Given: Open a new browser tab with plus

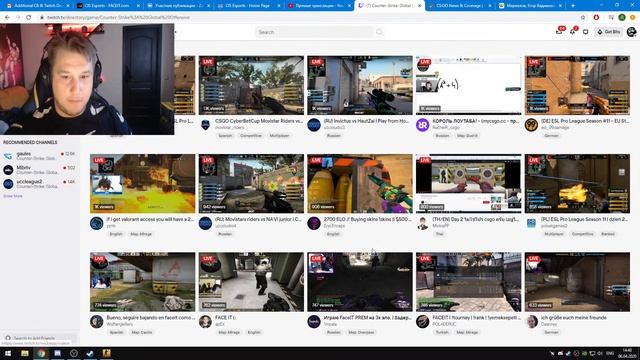Looking at the screenshot, I should pyautogui.click(x=573, y=6).
